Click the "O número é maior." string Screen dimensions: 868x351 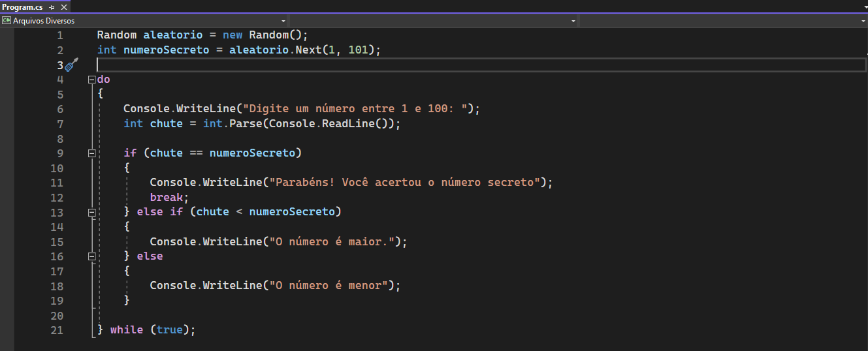pos(332,241)
